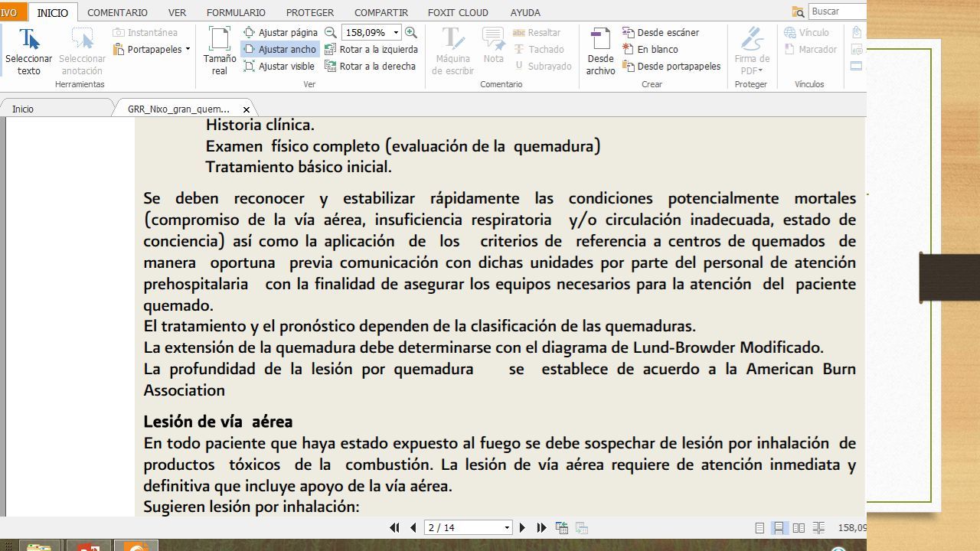Zoom out with the minus magnifier
This screenshot has height=551, width=980.
[x=331, y=33]
